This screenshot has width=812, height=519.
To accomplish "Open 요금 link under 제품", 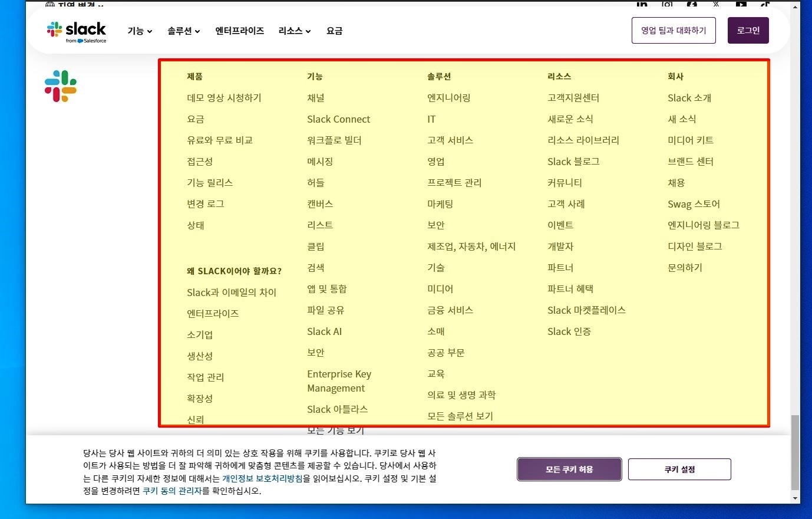I will tap(196, 119).
